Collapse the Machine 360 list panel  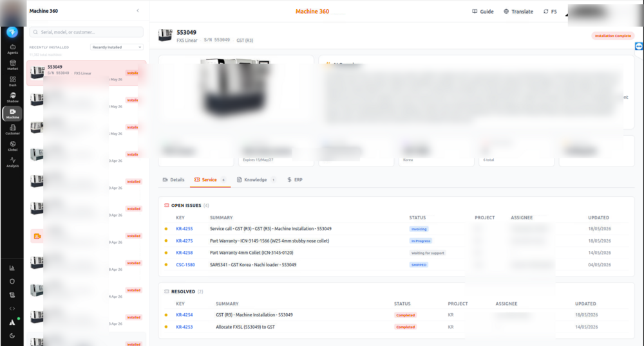click(138, 11)
